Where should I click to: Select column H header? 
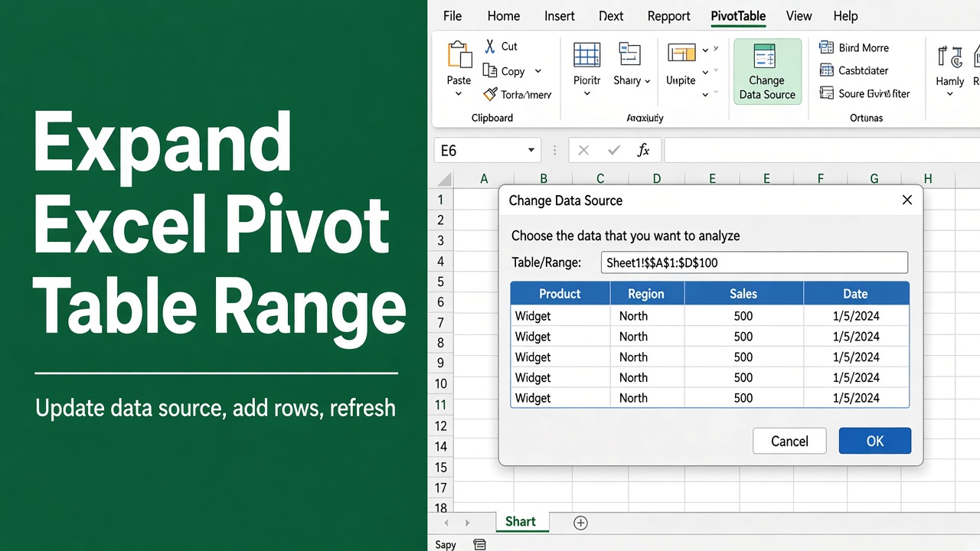coord(928,179)
